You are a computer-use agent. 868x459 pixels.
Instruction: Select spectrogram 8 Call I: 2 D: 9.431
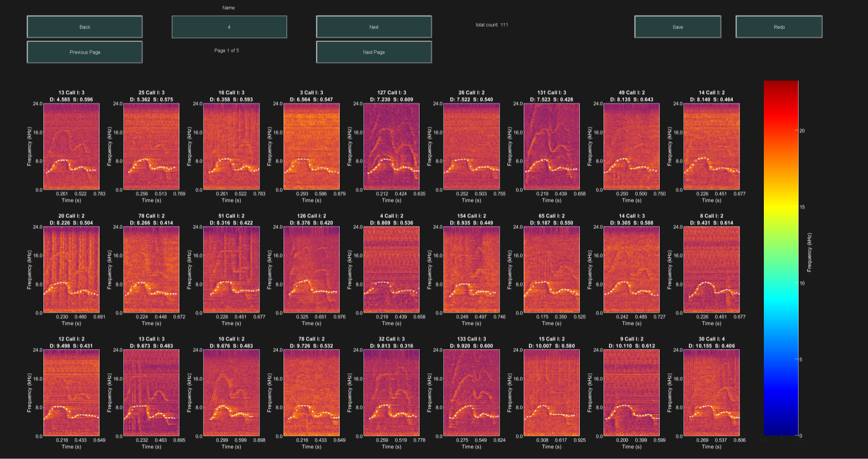pyautogui.click(x=711, y=269)
